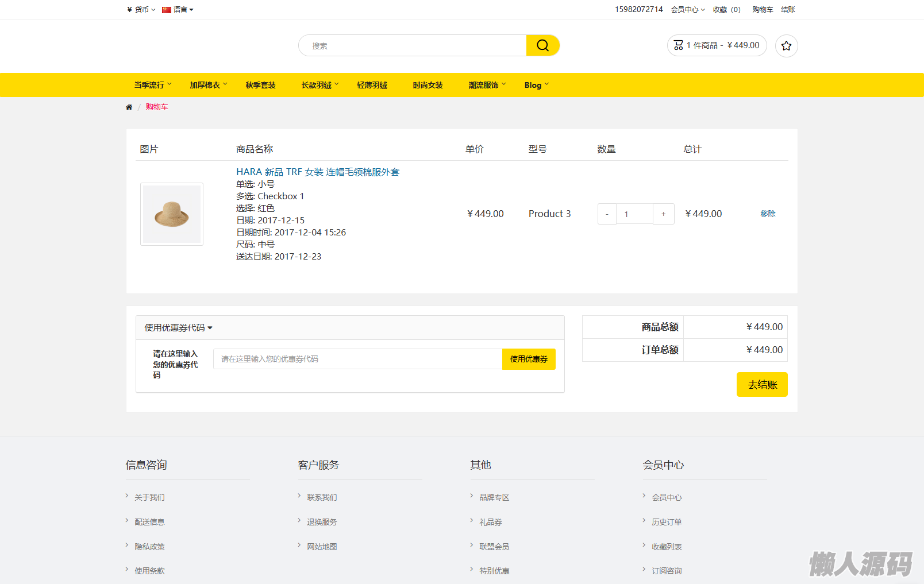Select the 轻薄羽绒 menu item

point(372,85)
